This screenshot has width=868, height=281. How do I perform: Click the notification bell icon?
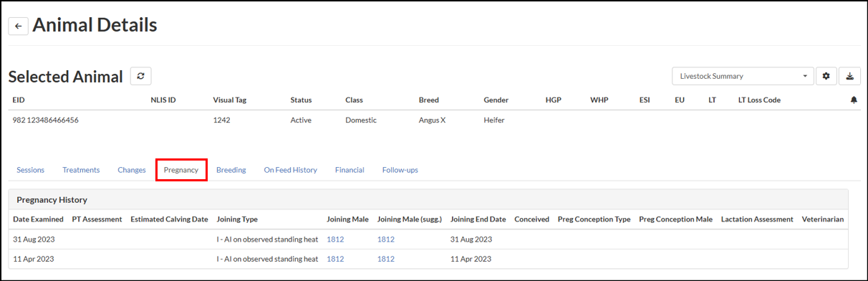tap(854, 100)
